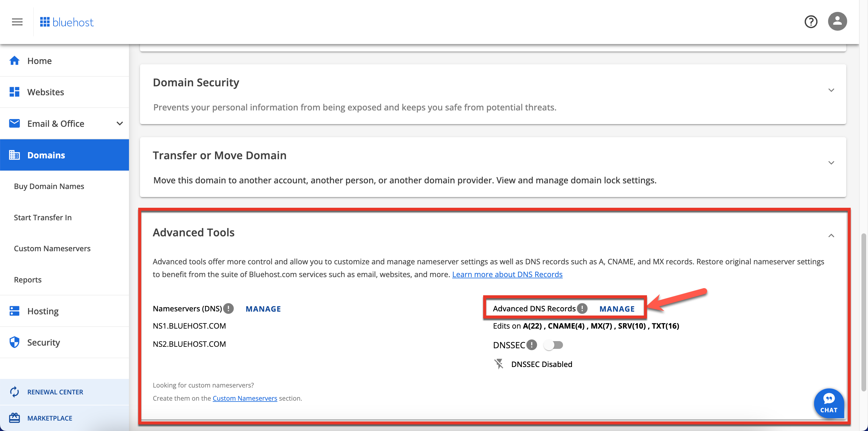
Task: Open Start Transfer In from sidebar
Action: (43, 217)
